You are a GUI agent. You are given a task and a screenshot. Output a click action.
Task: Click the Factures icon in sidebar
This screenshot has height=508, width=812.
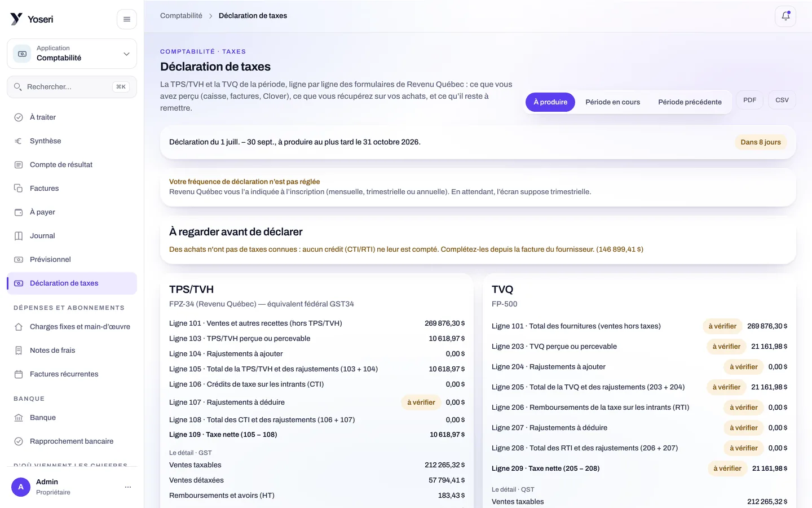point(19,189)
